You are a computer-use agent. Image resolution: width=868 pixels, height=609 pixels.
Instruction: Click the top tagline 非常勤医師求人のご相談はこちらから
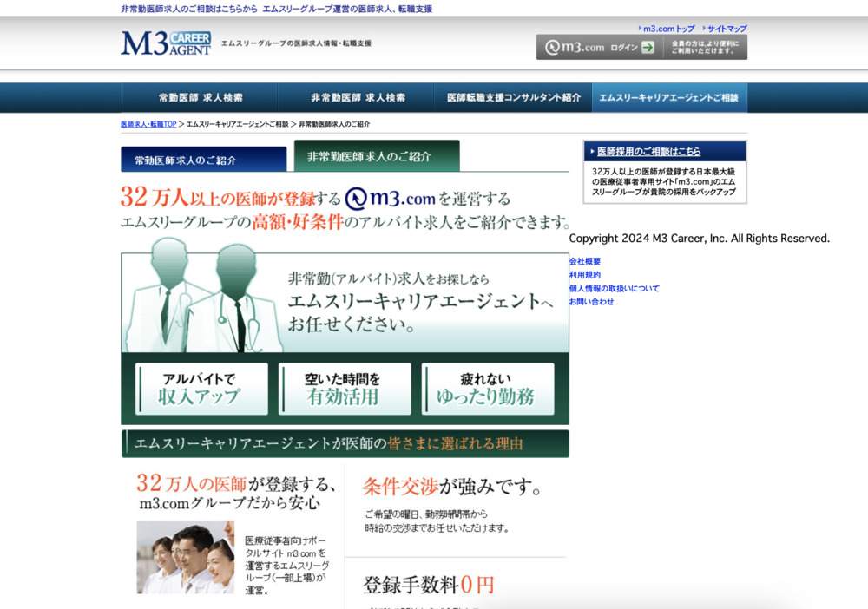click(188, 9)
